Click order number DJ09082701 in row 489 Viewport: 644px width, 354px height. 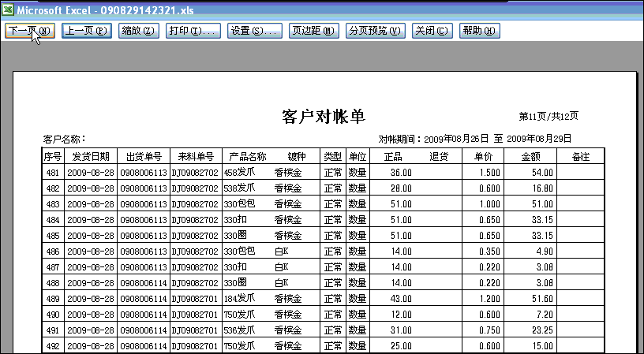click(195, 299)
